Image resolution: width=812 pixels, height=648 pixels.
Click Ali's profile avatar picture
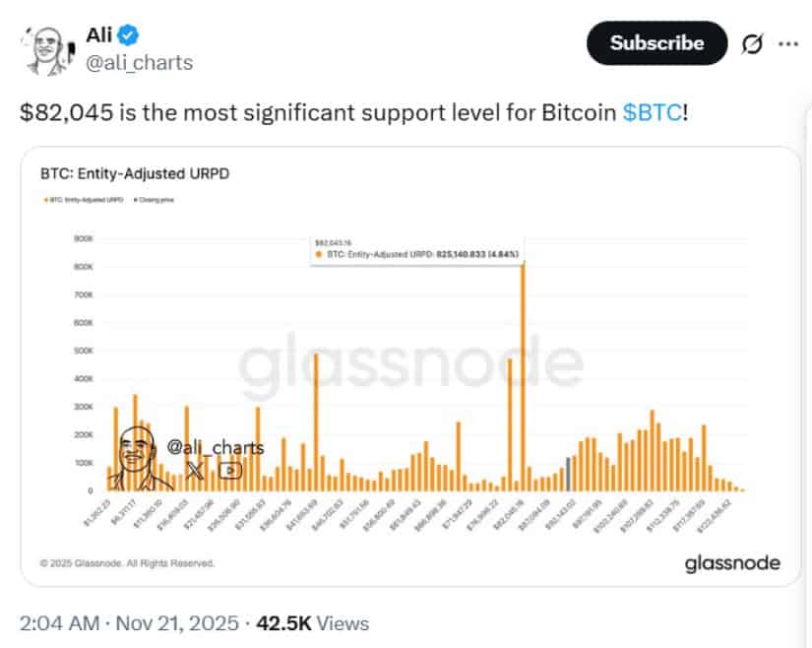click(45, 48)
